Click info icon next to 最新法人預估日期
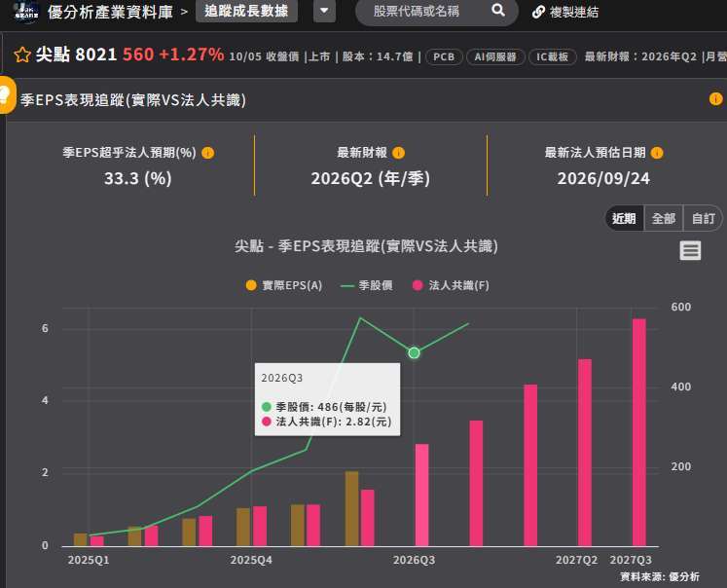 pyautogui.click(x=657, y=153)
